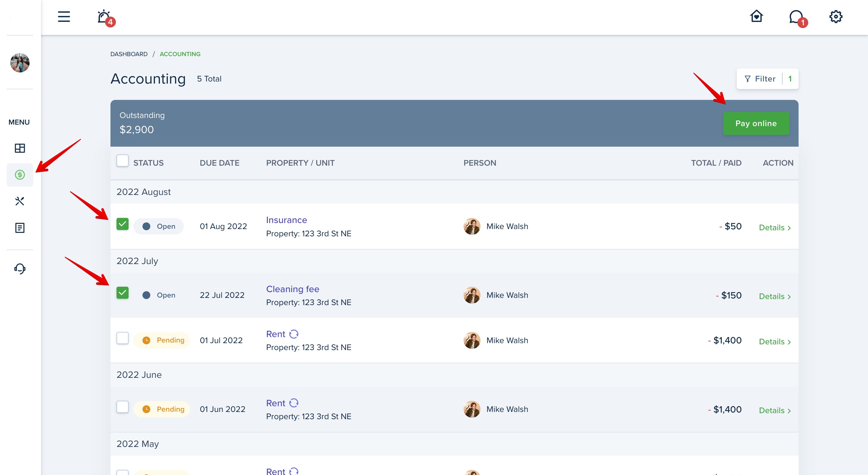Open Details for Cleaning fee invoice

(x=775, y=296)
